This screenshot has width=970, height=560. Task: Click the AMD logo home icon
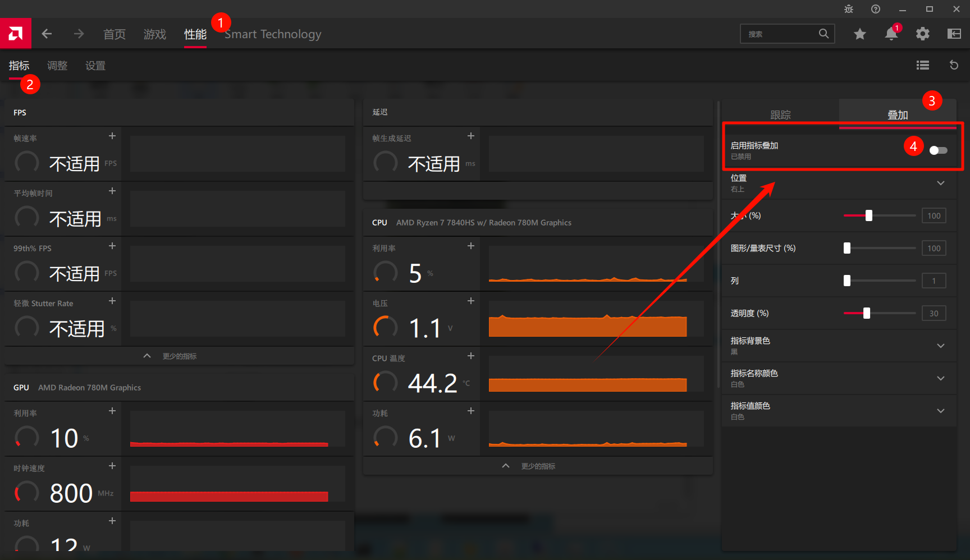pyautogui.click(x=16, y=34)
